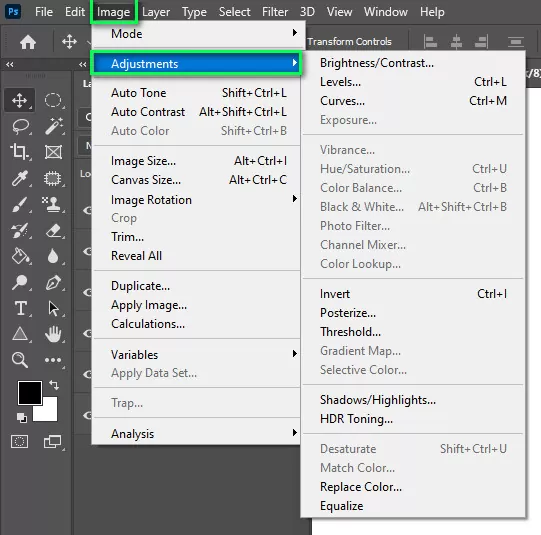This screenshot has width=541, height=535.
Task: Select the Crop tool
Action: click(19, 152)
